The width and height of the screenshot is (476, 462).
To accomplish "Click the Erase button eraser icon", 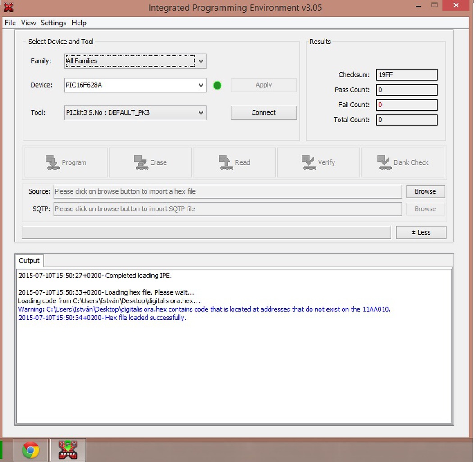I will click(x=141, y=162).
